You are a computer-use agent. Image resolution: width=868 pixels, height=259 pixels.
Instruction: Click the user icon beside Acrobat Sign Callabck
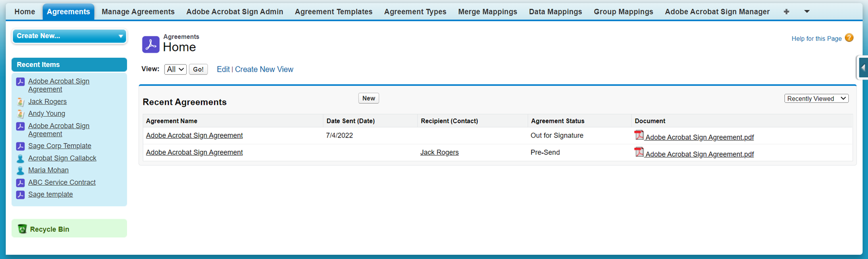pyautogui.click(x=20, y=158)
